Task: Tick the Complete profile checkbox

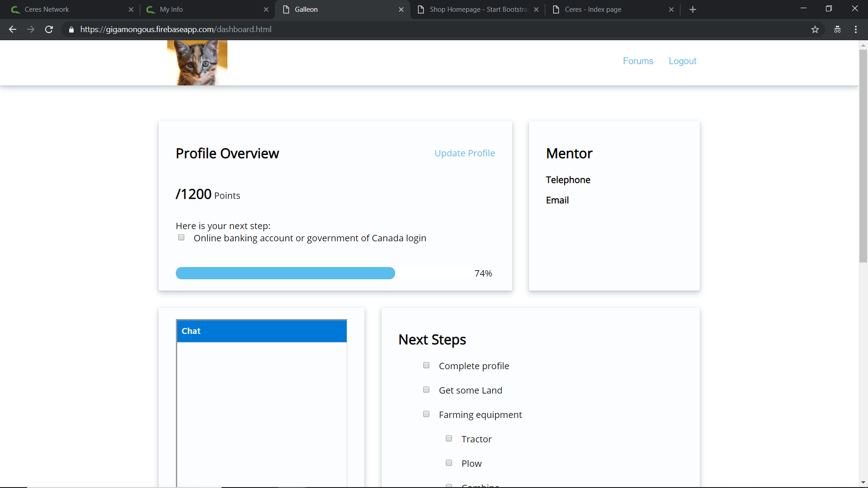Action: point(426,366)
